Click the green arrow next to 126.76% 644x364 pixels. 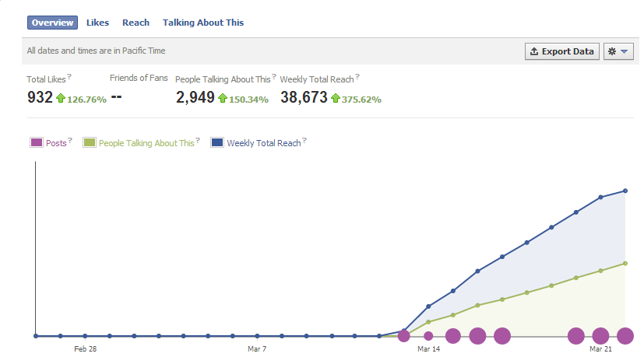click(61, 98)
